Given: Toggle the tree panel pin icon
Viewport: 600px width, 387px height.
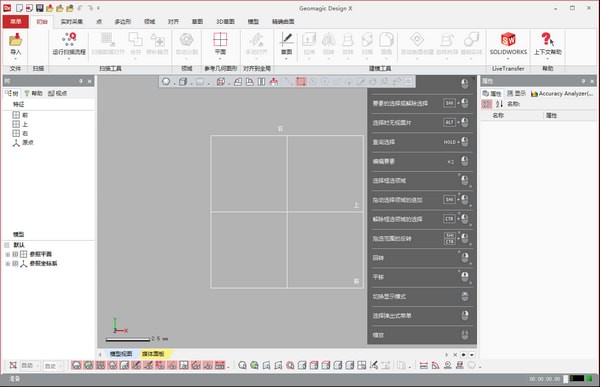Looking at the screenshot, I should [x=81, y=81].
